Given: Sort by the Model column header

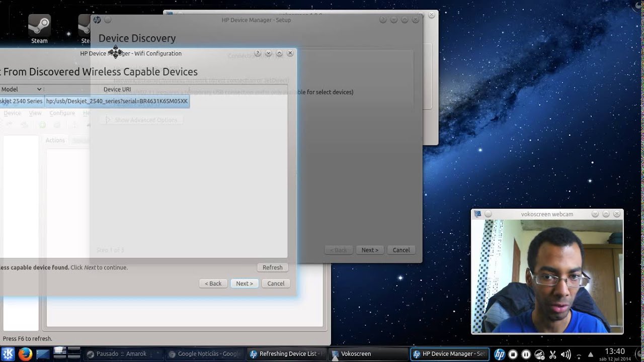Looking at the screenshot, I should pyautogui.click(x=22, y=89).
